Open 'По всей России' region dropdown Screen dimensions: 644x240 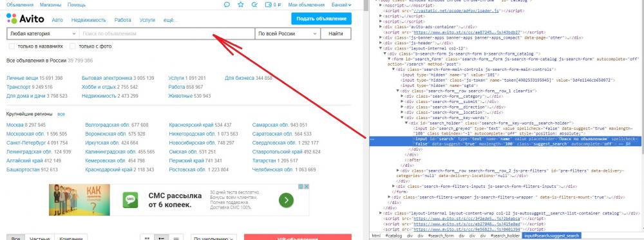pyautogui.click(x=287, y=33)
